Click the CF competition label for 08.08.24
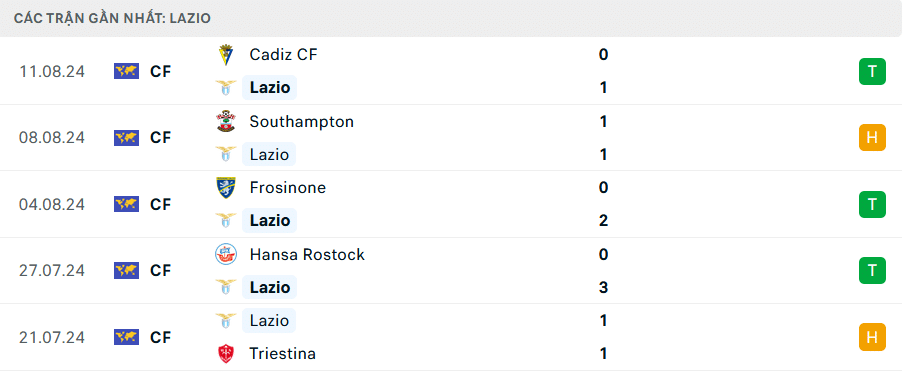This screenshot has height=372, width=904. tap(161, 138)
